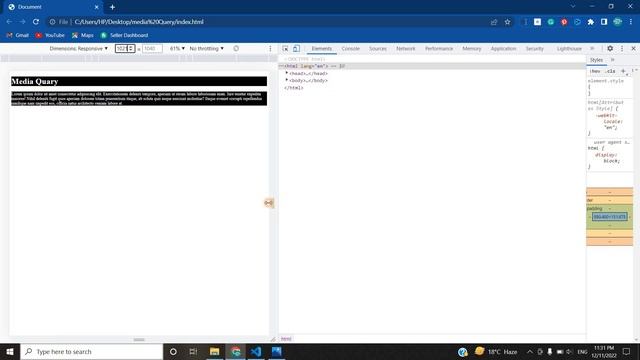Viewport: 640px width, 360px height.
Task: Switch to the Network tab
Action: tap(406, 49)
